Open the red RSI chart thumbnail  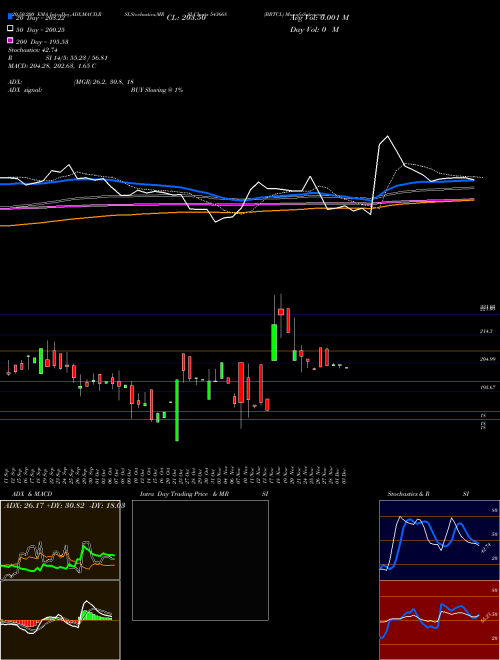[x=439, y=620]
